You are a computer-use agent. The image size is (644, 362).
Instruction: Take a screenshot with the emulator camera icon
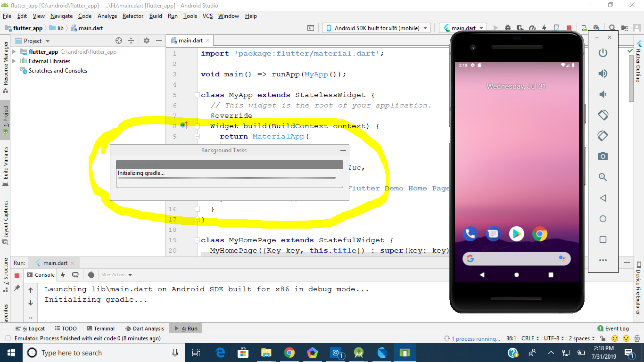(x=603, y=156)
